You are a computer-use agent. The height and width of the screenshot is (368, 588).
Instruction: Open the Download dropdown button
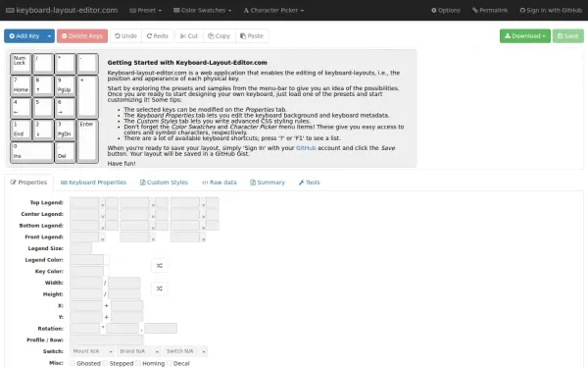tap(525, 36)
